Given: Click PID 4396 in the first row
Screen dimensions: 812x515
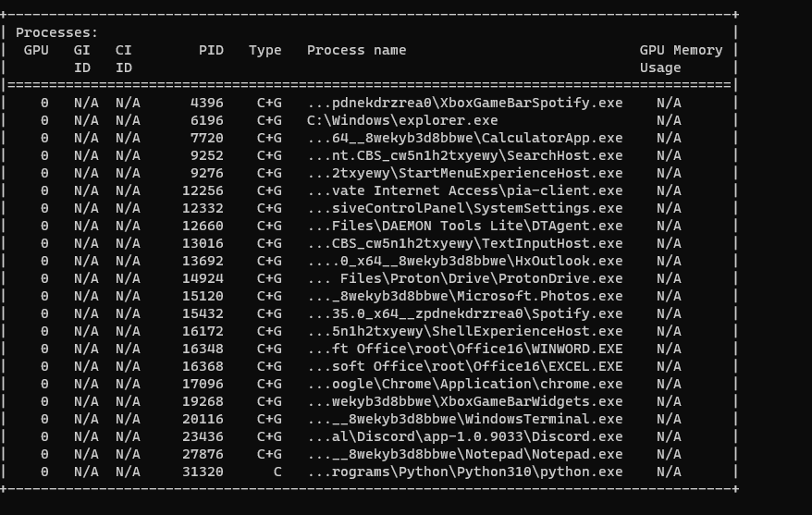Looking at the screenshot, I should (207, 103).
